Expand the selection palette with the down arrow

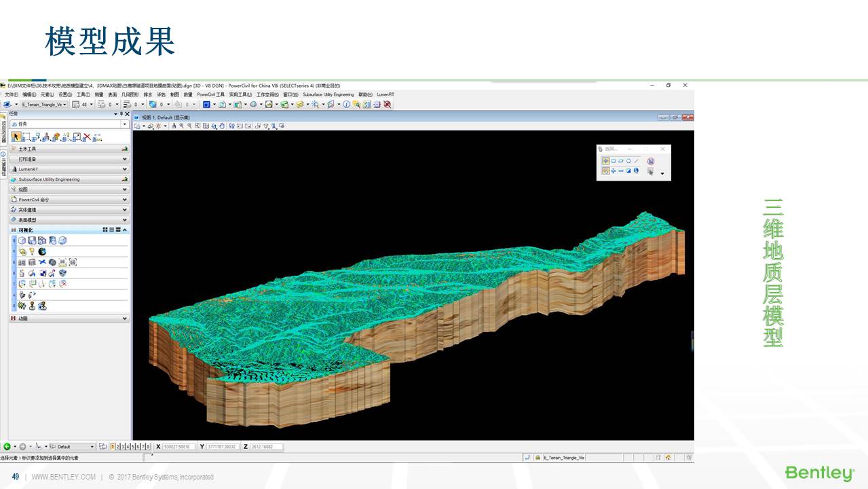[662, 174]
